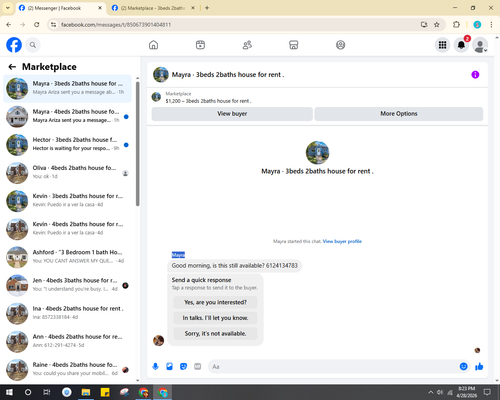Send quick response 'Yes, are you interested?'
The image size is (500, 400).
tap(215, 302)
